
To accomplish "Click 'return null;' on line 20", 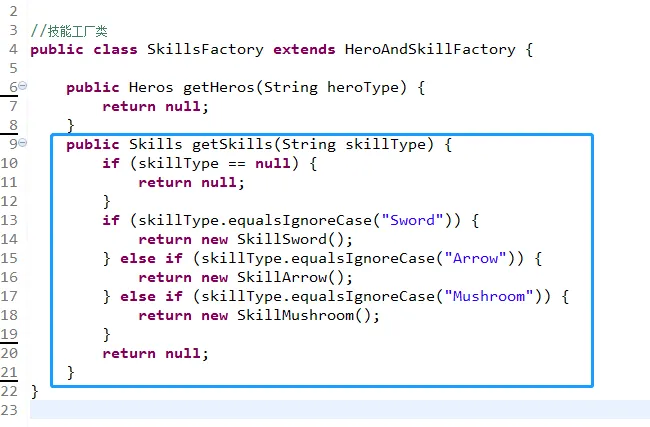I will pos(155,353).
